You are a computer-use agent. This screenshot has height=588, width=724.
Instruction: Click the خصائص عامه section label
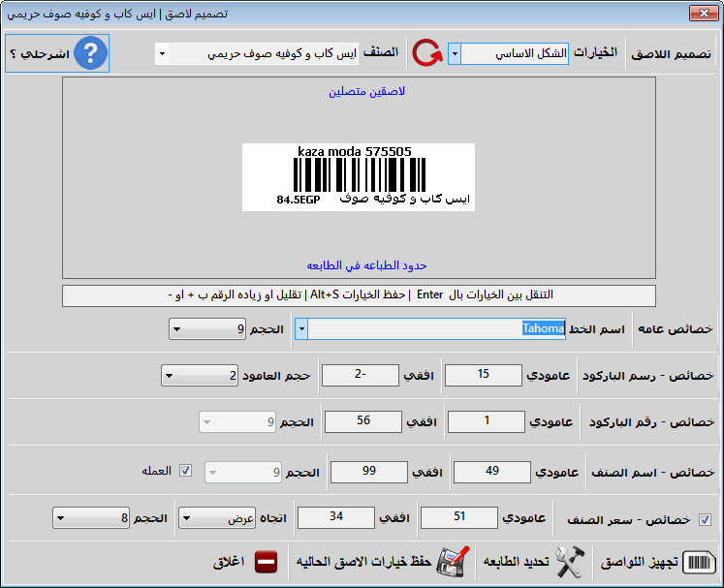tap(676, 329)
